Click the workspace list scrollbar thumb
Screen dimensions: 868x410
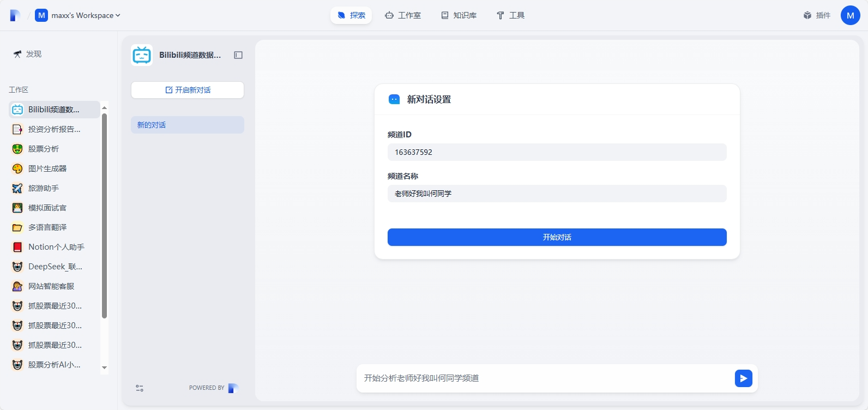point(105,215)
